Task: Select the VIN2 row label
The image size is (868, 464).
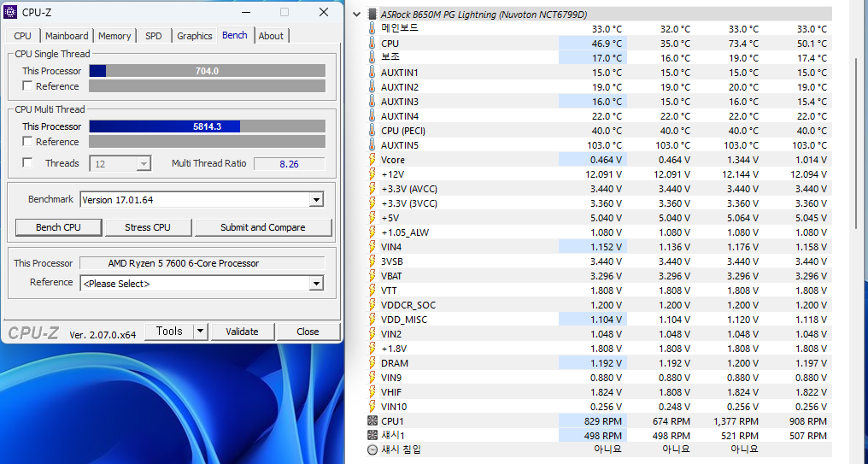Action: [391, 334]
